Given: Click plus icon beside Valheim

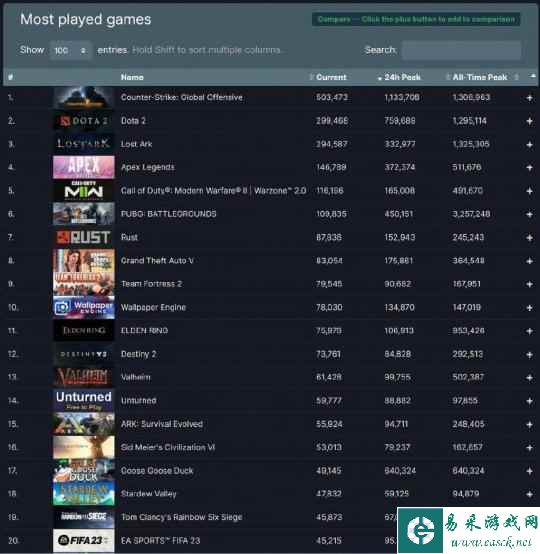Looking at the screenshot, I should tap(529, 378).
